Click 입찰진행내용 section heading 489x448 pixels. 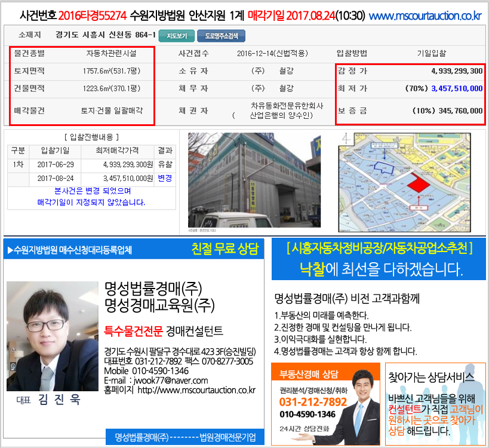coord(91,137)
